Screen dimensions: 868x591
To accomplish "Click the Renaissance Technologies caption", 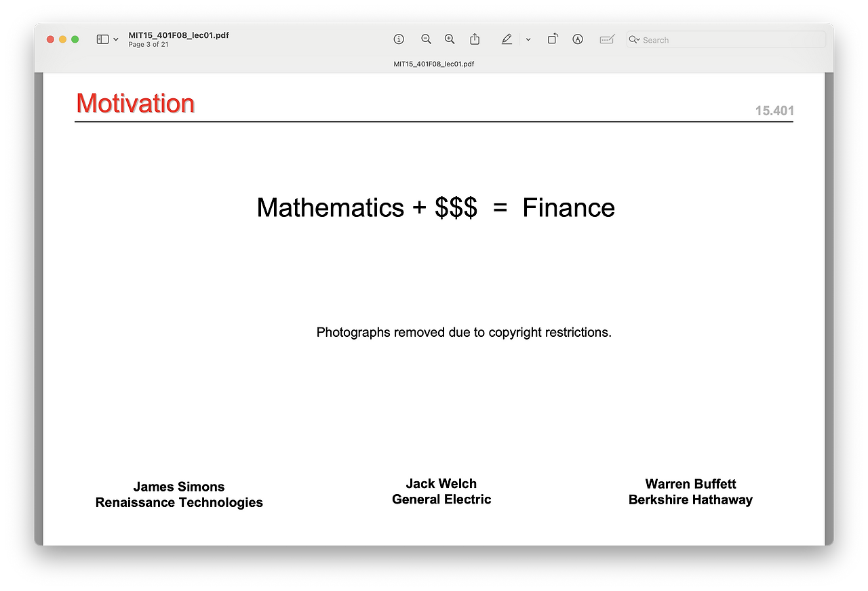I will click(179, 502).
